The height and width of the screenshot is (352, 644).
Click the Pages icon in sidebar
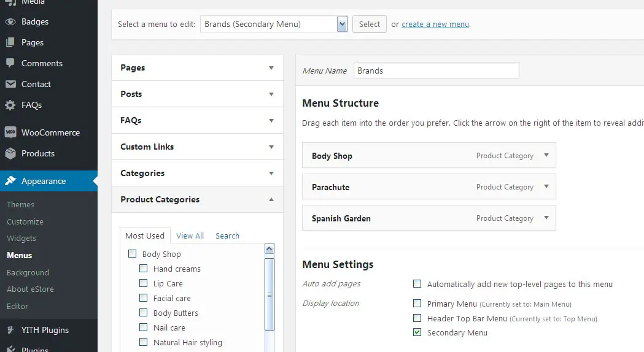click(x=10, y=42)
